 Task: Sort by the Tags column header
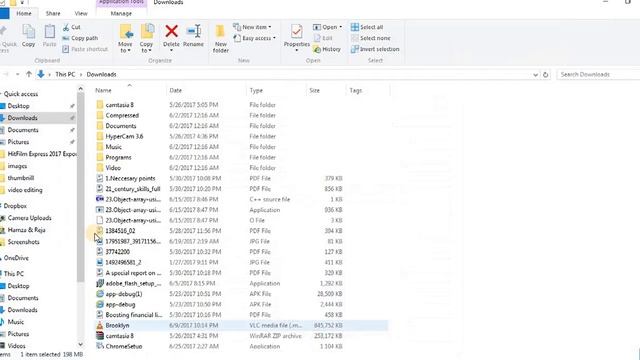pos(368,90)
